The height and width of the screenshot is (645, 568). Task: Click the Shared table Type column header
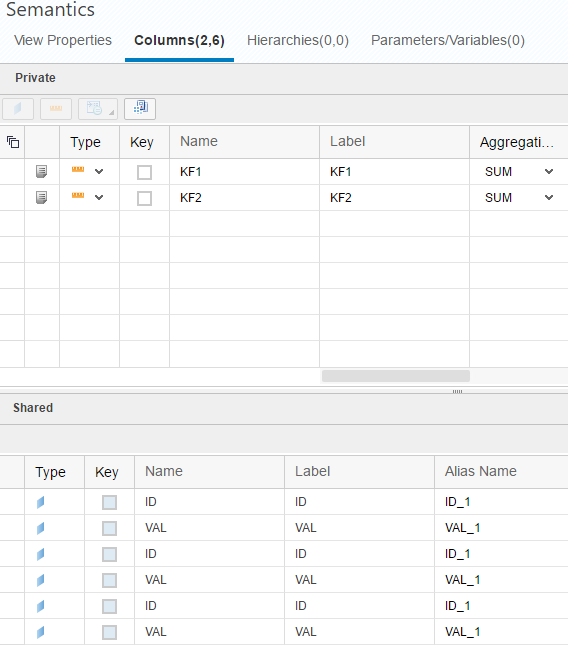pos(54,471)
